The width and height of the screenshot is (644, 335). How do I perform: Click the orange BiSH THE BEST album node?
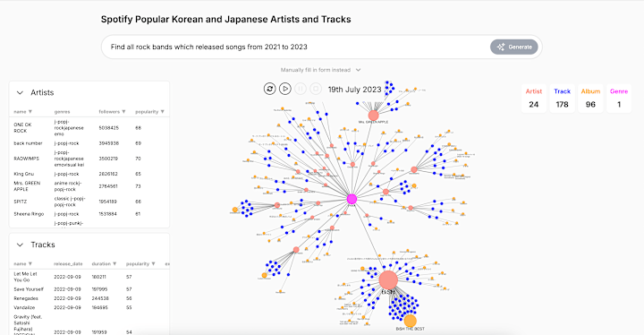[410, 321]
